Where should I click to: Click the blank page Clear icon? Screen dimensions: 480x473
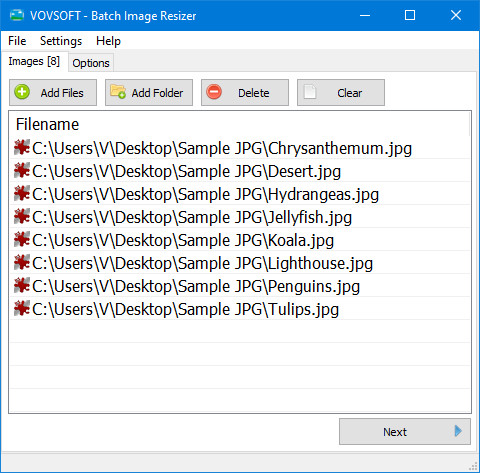(x=310, y=92)
